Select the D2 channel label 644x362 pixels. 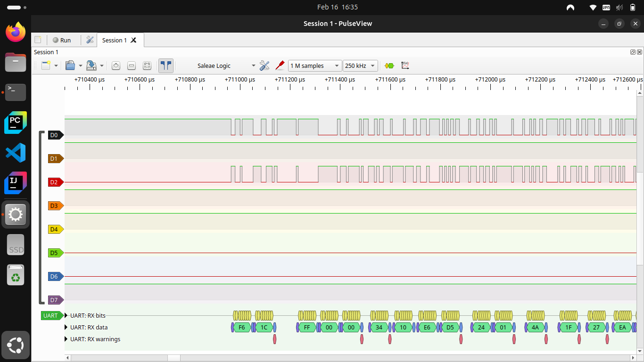click(56, 182)
